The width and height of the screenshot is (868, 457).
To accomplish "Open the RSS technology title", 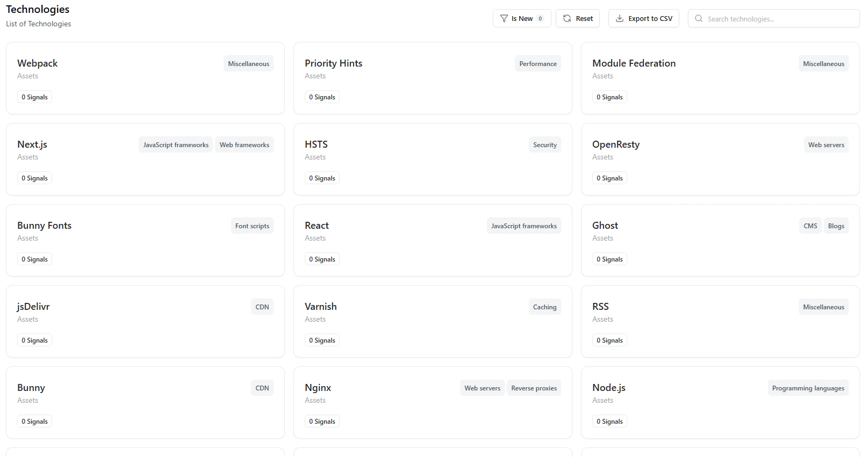I will tap(600, 307).
